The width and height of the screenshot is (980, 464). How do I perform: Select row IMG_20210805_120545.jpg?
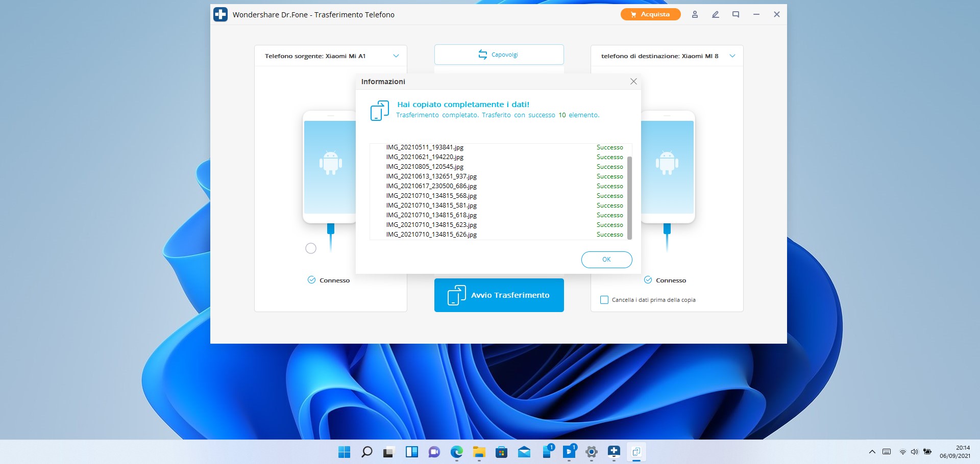501,167
